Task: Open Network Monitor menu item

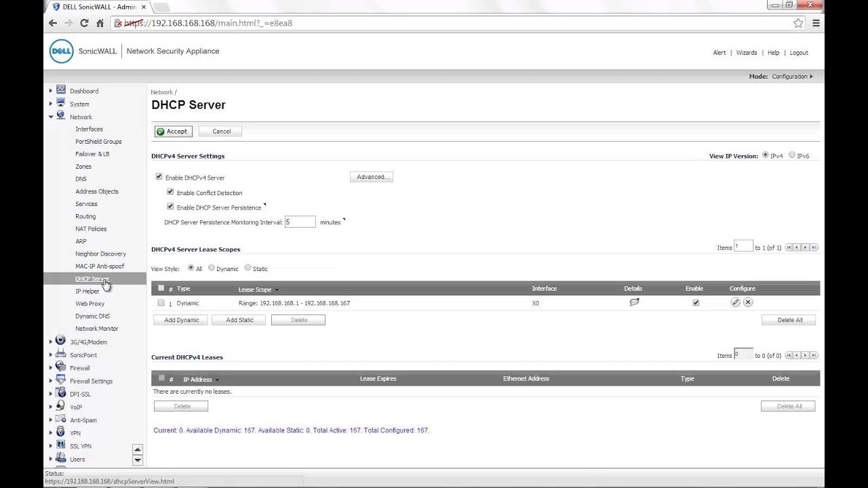Action: (97, 329)
